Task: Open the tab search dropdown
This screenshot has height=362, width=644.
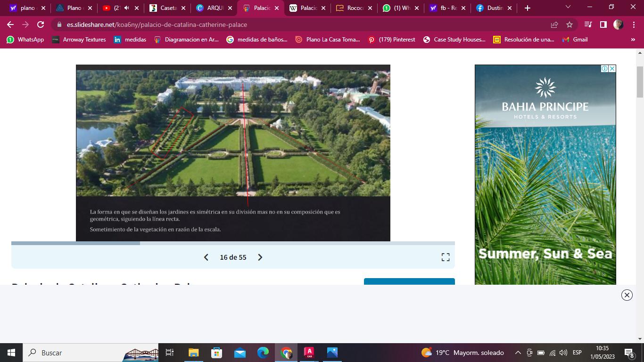Action: pos(568,8)
